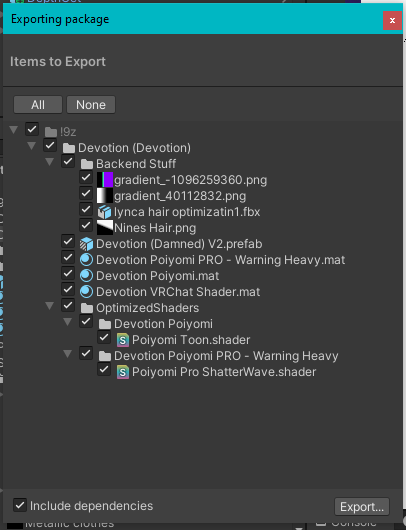Select the Devotion Poiyomi.mat name
This screenshot has height=530, width=406.
(x=158, y=276)
